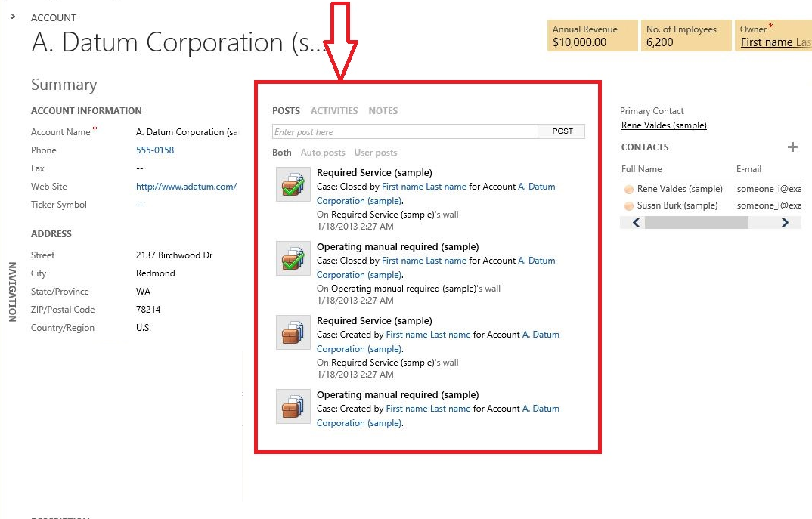The height and width of the screenshot is (519, 812).
Task: Click contact icon next to Rene Valdes
Action: coord(629,190)
